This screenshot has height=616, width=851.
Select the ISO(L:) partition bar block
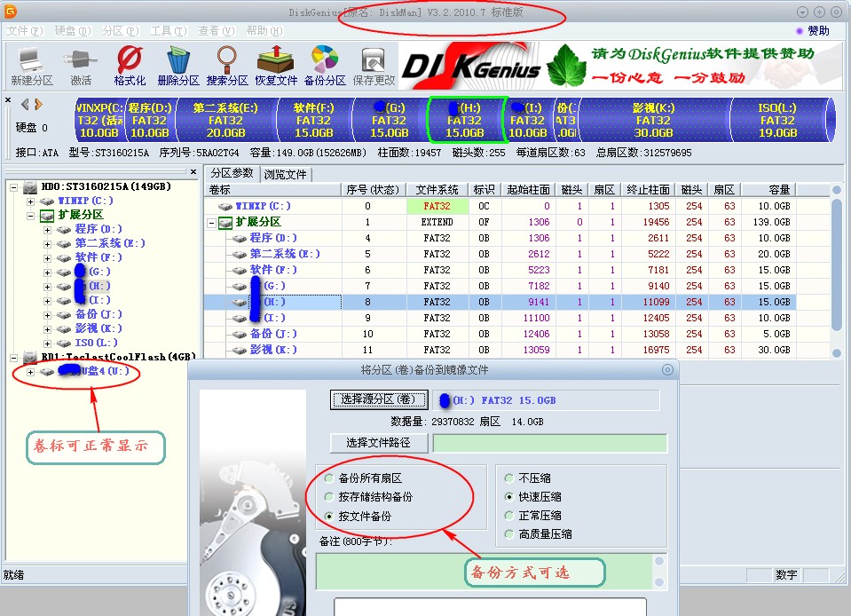[x=777, y=120]
